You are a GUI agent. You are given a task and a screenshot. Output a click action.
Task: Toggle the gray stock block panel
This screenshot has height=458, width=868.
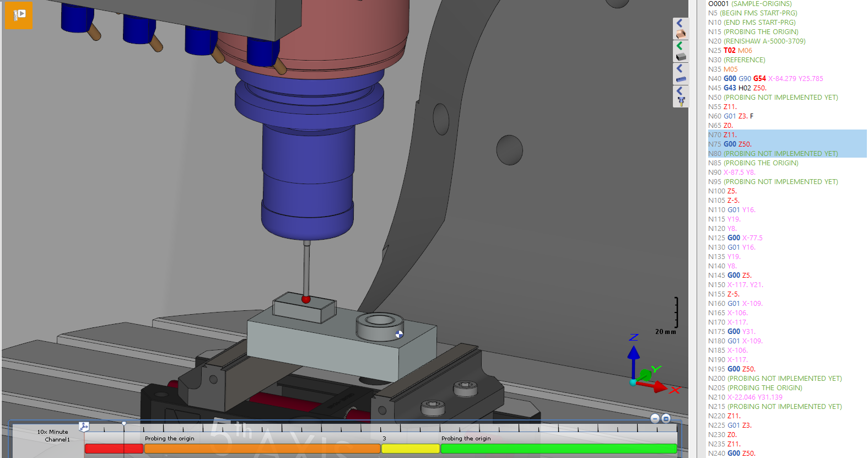coord(681,56)
